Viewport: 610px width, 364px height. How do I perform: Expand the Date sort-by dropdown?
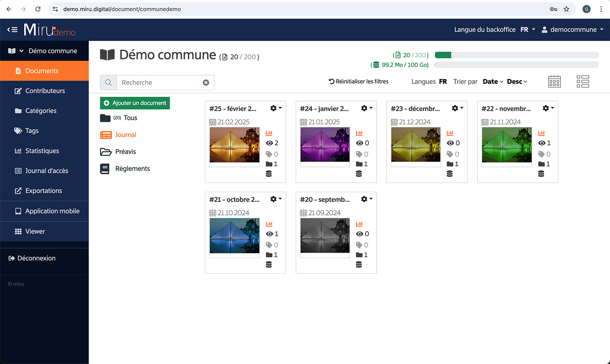click(492, 82)
